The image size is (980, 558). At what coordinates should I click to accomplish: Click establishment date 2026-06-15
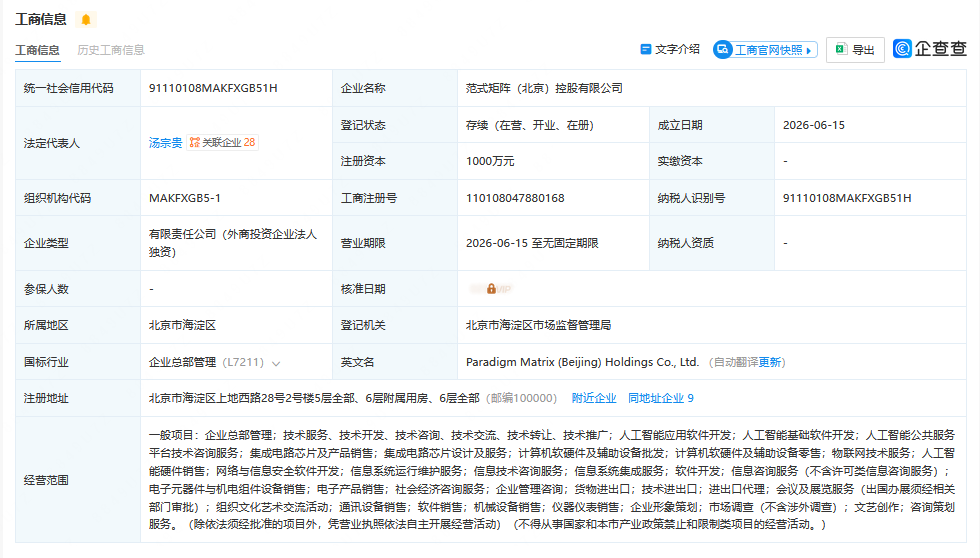(814, 125)
